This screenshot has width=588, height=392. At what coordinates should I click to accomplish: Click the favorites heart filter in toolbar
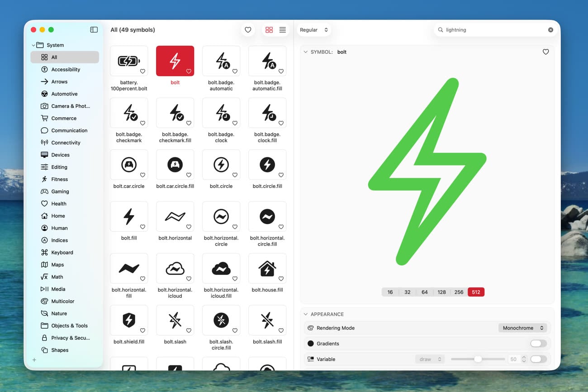tap(248, 29)
